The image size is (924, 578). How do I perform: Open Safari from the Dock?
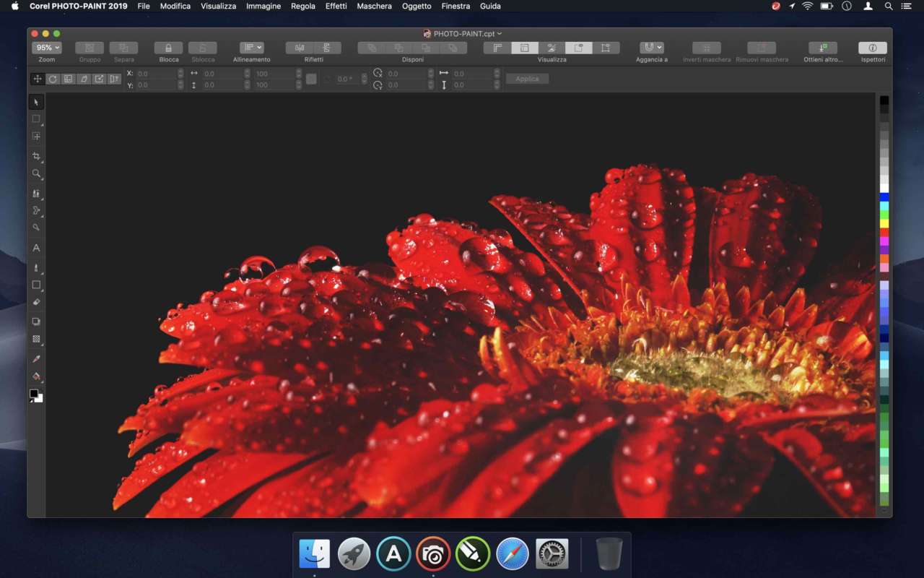coord(512,554)
